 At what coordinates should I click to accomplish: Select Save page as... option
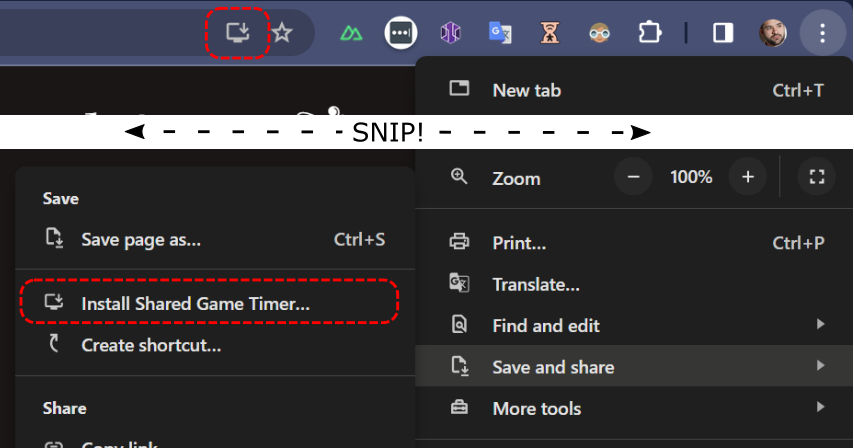click(141, 240)
